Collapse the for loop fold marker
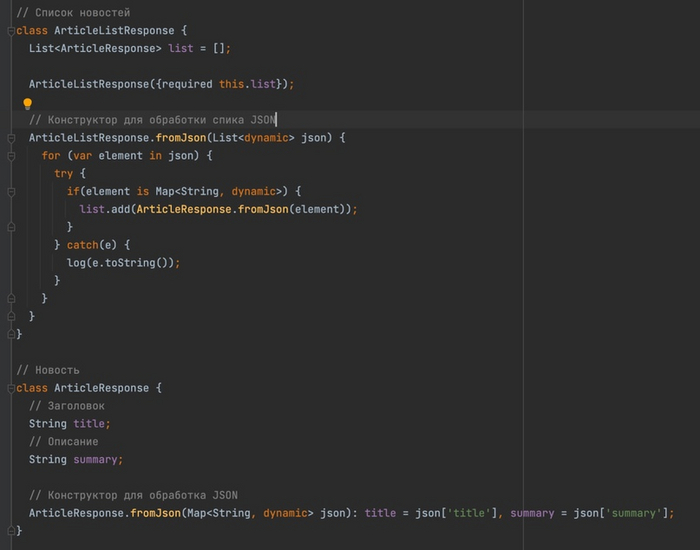Image resolution: width=700 pixels, height=550 pixels. point(10,156)
